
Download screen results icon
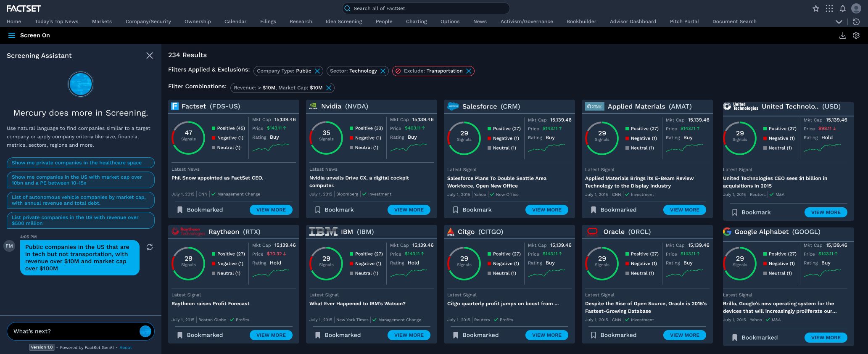[x=843, y=35]
